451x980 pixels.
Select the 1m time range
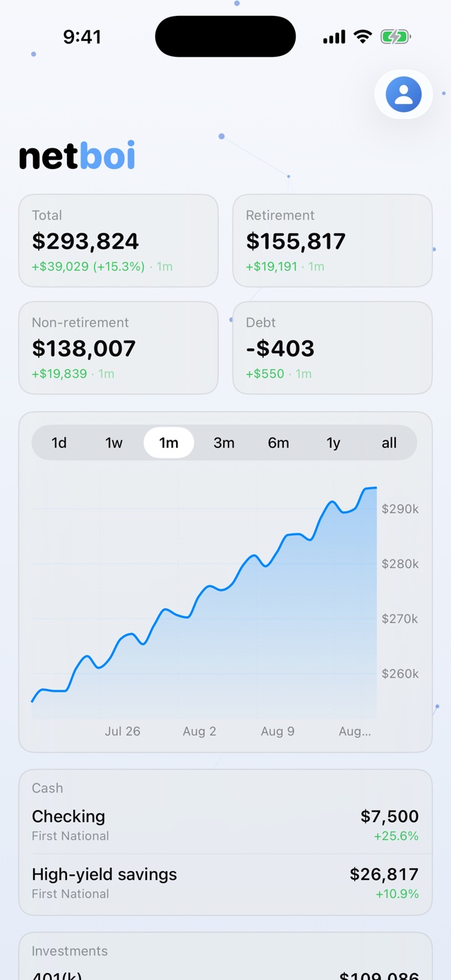click(x=169, y=443)
